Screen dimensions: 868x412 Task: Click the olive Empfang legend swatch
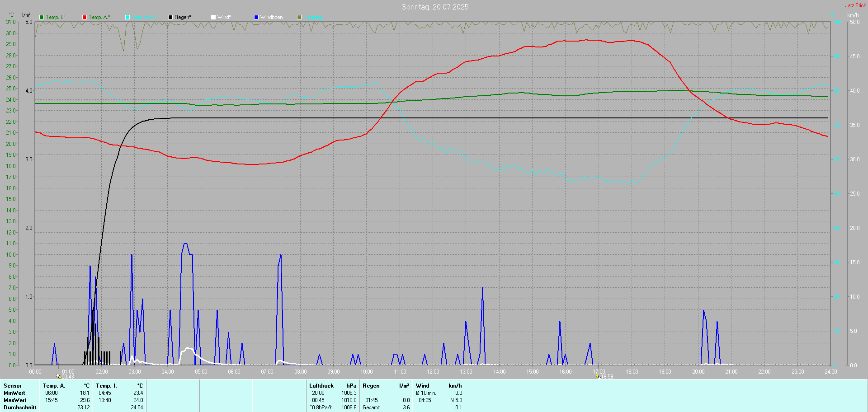pos(299,17)
